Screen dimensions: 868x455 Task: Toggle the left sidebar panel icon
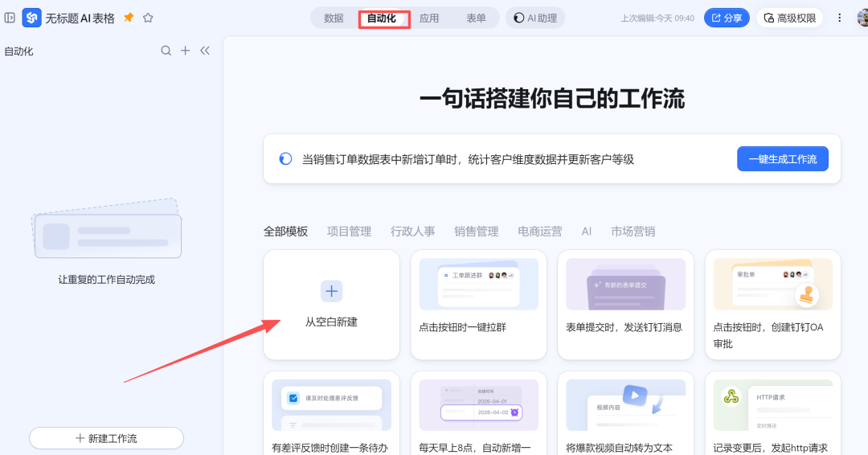coord(10,18)
